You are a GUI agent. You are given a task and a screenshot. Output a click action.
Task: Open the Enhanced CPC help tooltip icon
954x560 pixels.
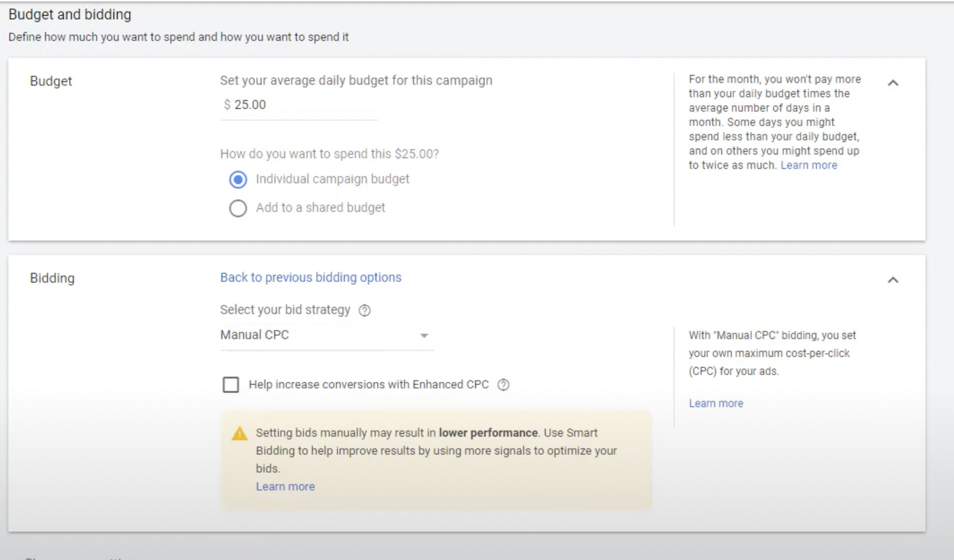pyautogui.click(x=503, y=385)
